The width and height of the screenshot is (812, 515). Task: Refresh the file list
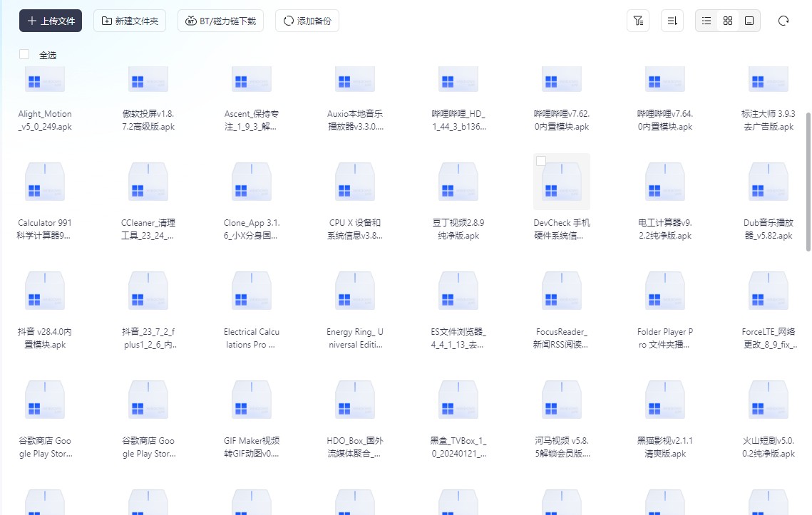point(783,21)
